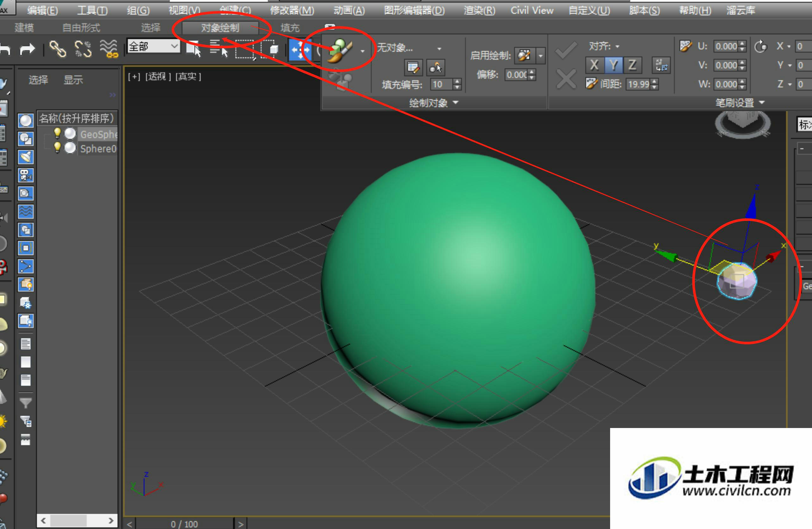Toggle Display Frozen Objects snowflake filter
The height and width of the screenshot is (529, 812).
[x=26, y=303]
